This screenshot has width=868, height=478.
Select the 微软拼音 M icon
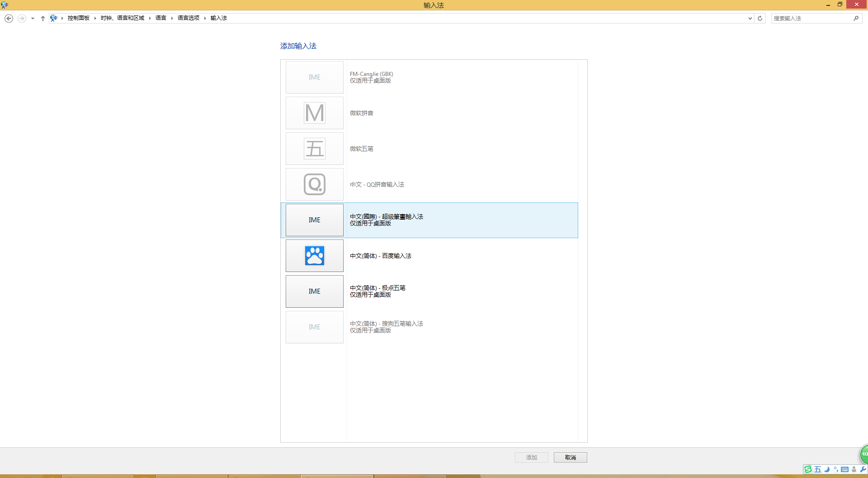(x=315, y=113)
